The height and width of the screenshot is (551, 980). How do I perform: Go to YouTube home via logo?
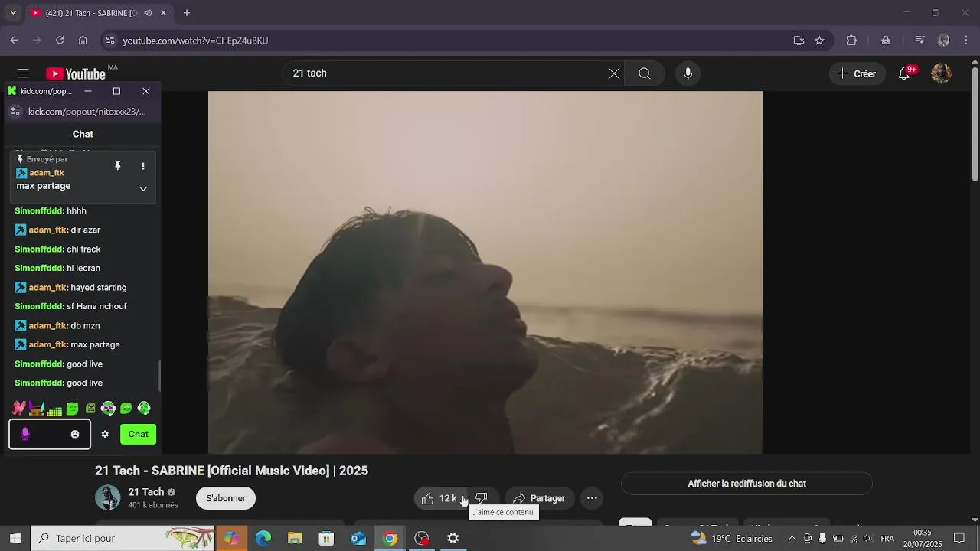76,73
